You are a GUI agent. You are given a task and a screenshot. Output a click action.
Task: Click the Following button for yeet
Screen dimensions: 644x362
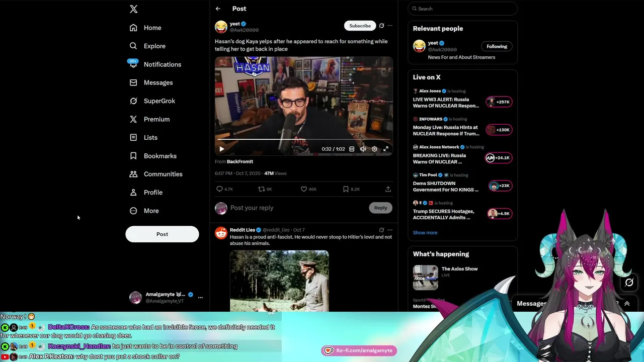click(497, 46)
